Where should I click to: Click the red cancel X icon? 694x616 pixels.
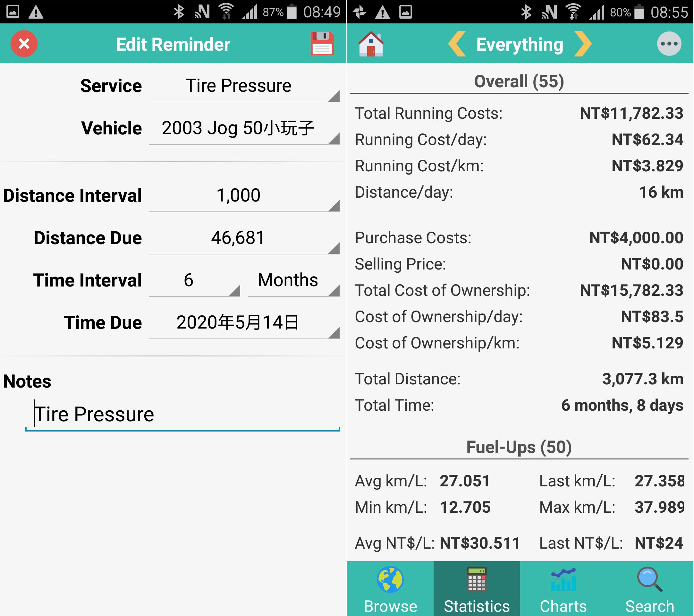[24, 44]
